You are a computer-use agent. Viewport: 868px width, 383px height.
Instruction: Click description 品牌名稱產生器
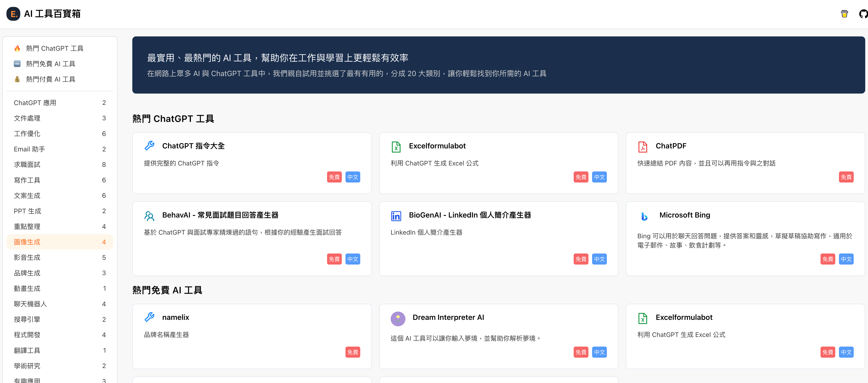click(166, 335)
